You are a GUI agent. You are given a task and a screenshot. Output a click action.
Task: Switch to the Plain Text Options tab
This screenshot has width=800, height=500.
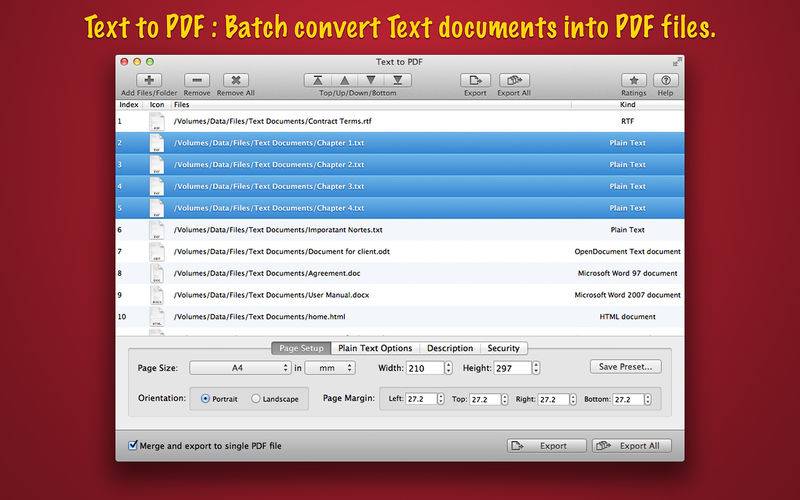click(375, 348)
